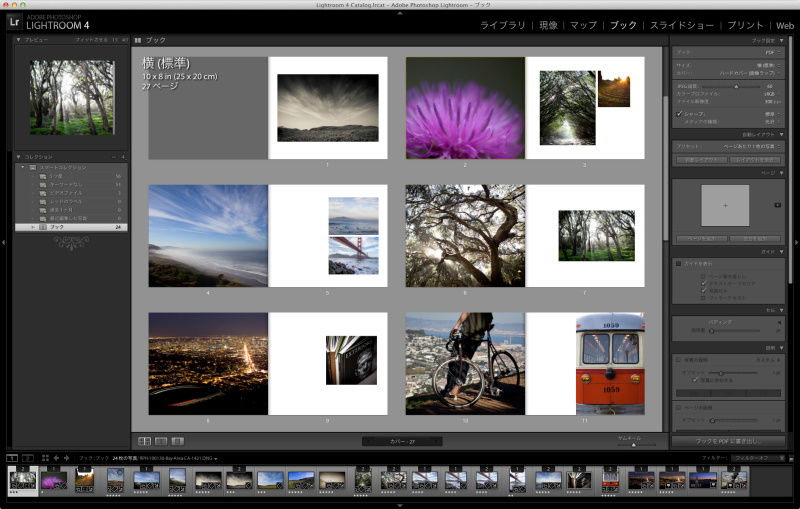Switch to 現像 module
The width and height of the screenshot is (800, 509).
(548, 25)
